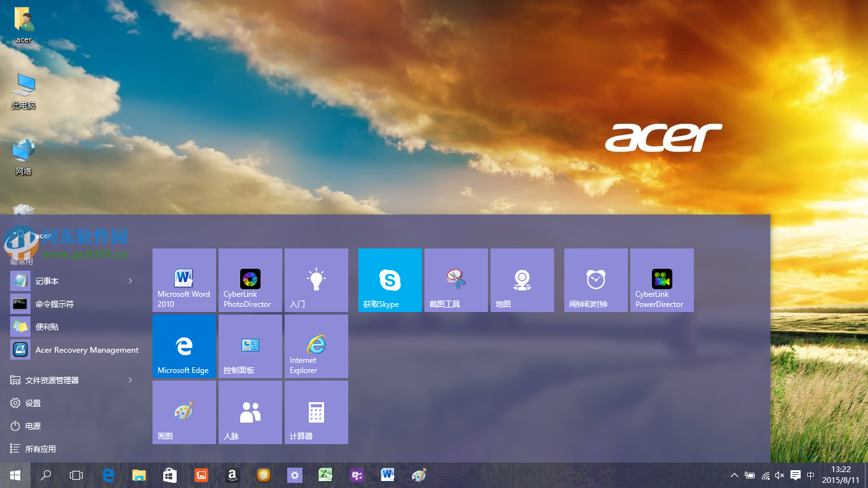The width and height of the screenshot is (868, 488).
Task: Open Word 2013 from the taskbar
Action: [388, 475]
